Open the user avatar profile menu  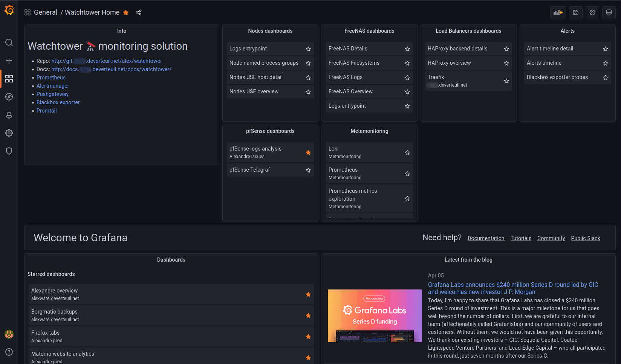(x=9, y=334)
